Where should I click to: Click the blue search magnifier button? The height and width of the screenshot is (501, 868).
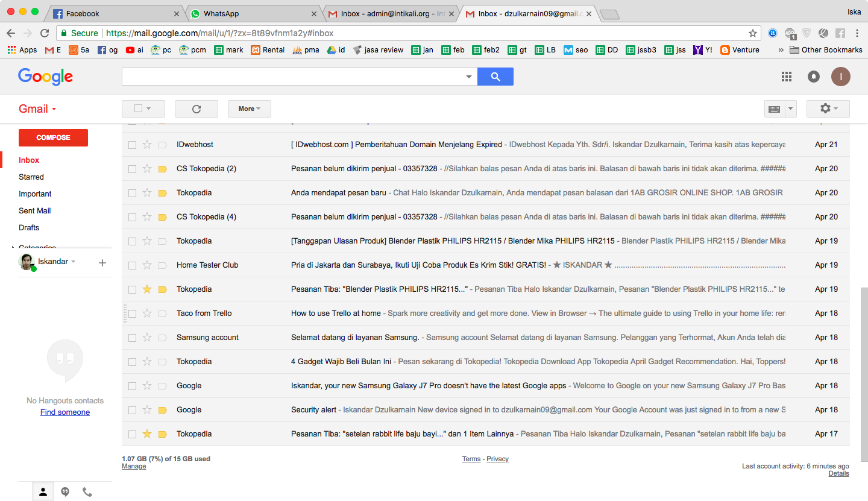[x=495, y=77]
